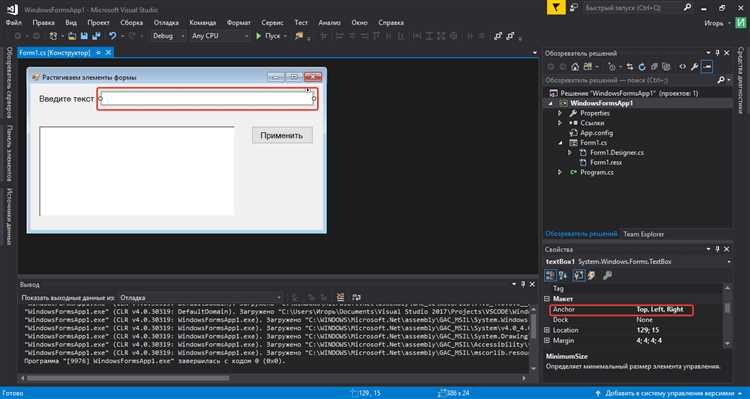This screenshot has width=750, height=399.
Task: Select the Dock property row
Action: [633, 320]
